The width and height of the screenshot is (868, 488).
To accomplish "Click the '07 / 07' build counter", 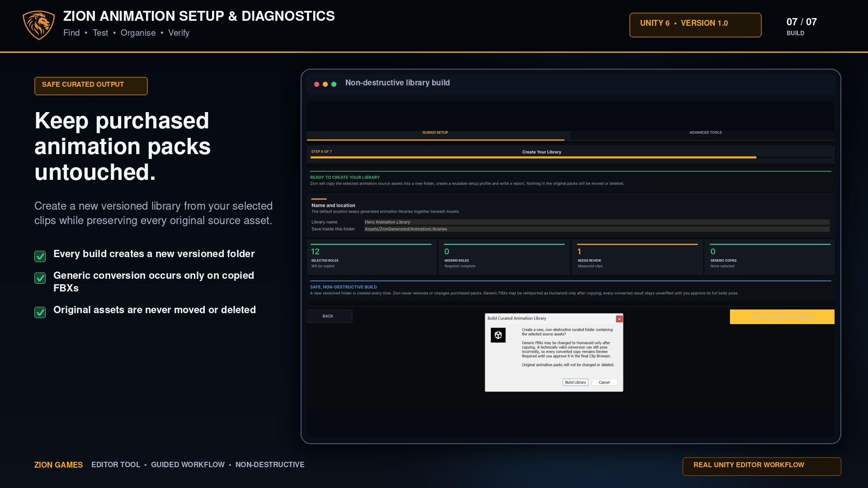I will pos(802,22).
